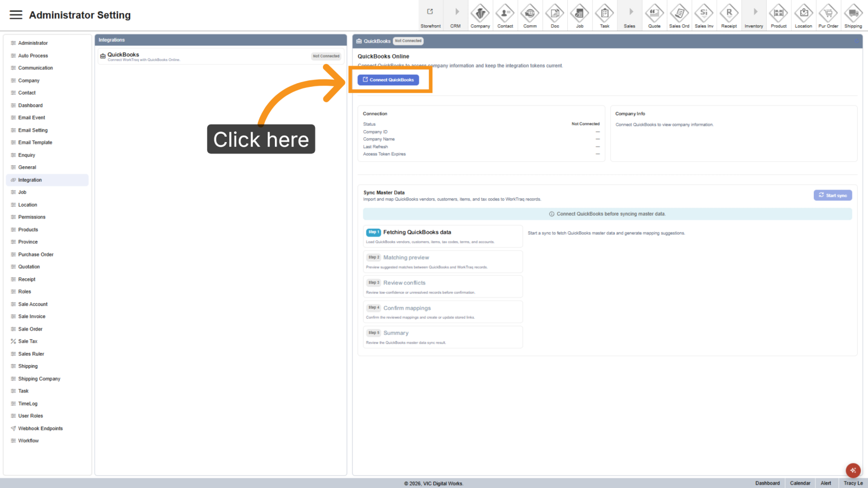Open Province settings in sidebar
Screen dimensions: 868x488
[x=47, y=242]
